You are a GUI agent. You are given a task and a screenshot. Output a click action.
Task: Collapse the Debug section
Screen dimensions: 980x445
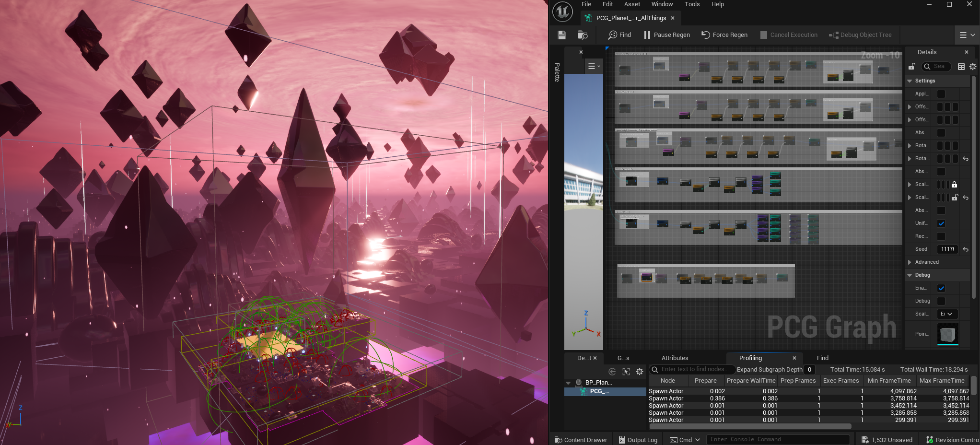coord(910,275)
